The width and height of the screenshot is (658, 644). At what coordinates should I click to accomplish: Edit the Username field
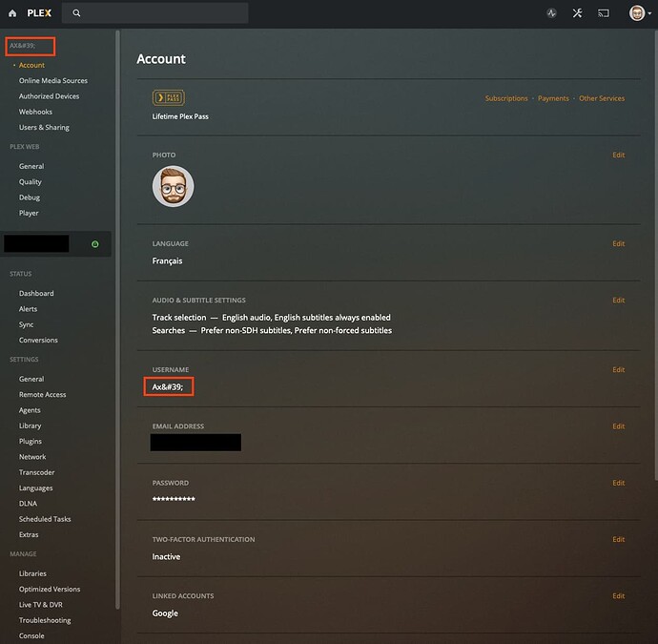tap(618, 369)
